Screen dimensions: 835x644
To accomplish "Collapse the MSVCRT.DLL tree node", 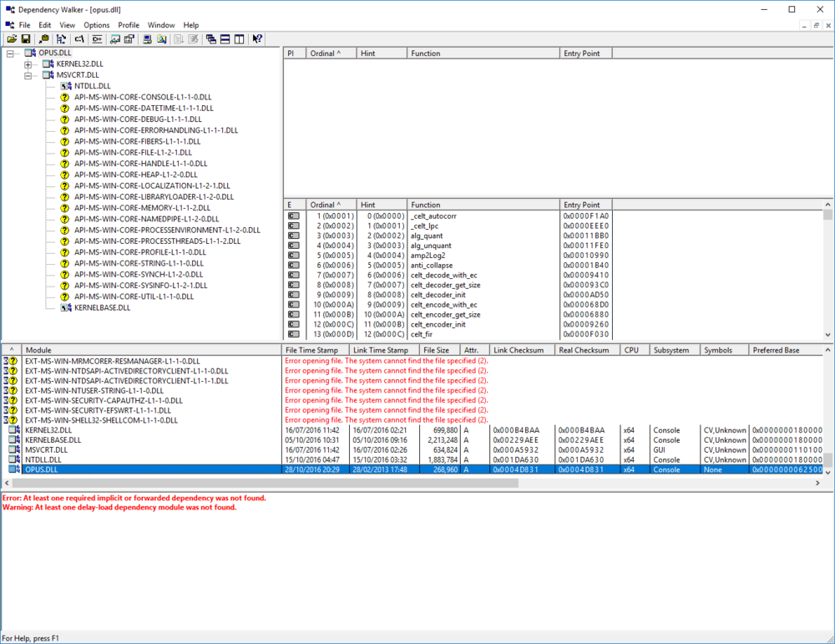I will click(x=26, y=74).
